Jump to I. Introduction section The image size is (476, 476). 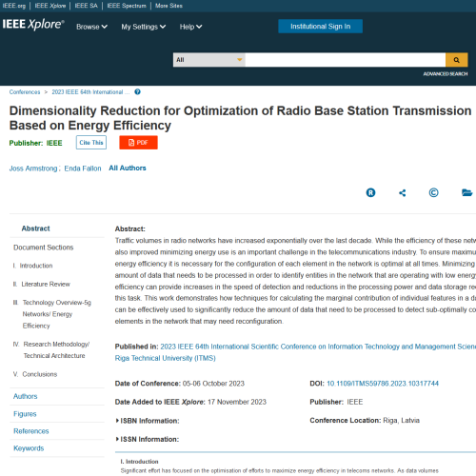tap(32, 266)
